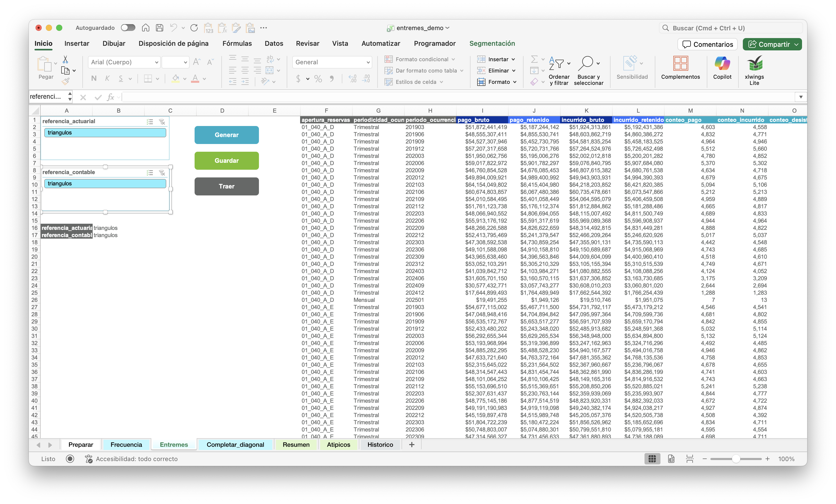Clear filter on referencia_contable slicer
836x504 pixels.
coord(162,173)
